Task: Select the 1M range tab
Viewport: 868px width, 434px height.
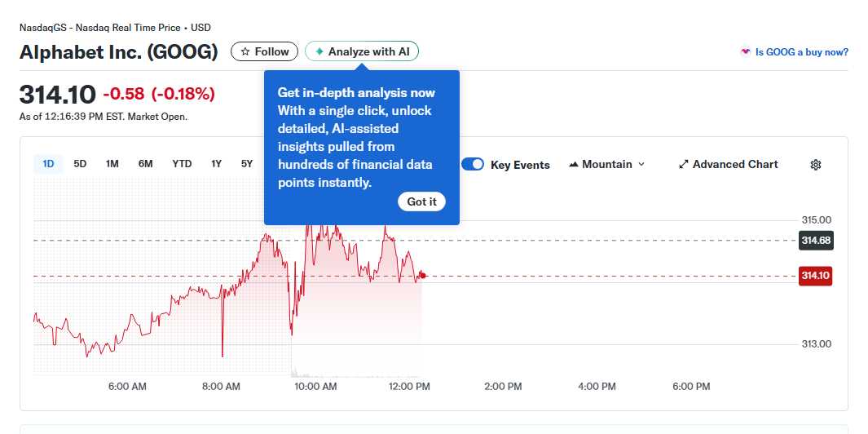Action: (112, 164)
